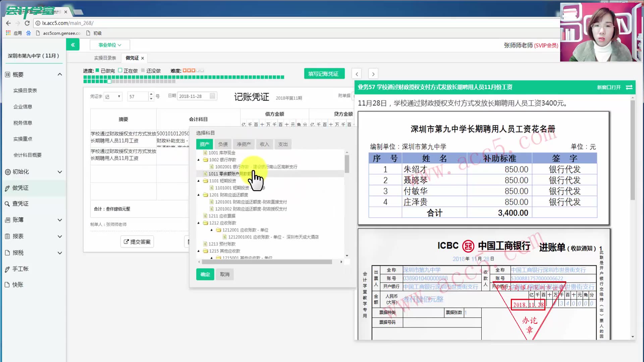
Task: Click the 提交答案 button
Action: pos(137,242)
